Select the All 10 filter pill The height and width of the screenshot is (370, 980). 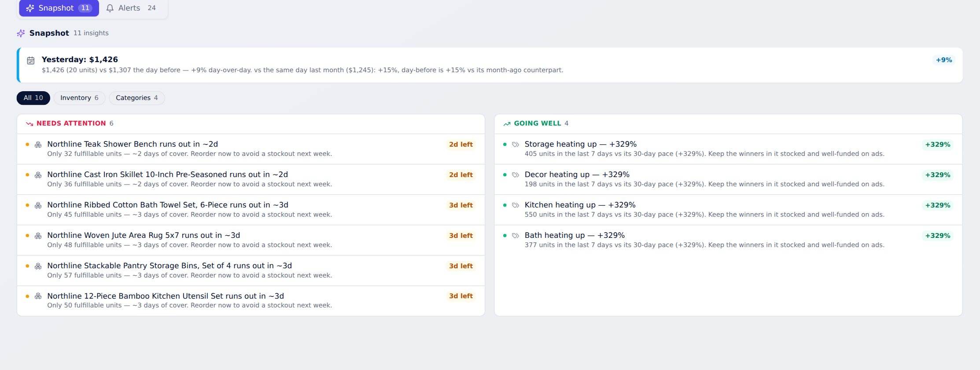33,98
